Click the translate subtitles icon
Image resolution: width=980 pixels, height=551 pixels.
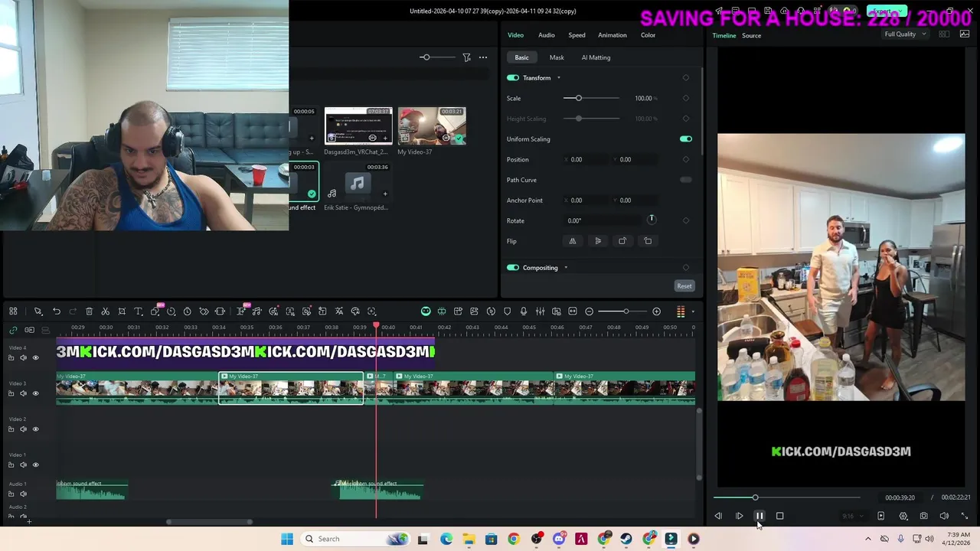(x=339, y=311)
